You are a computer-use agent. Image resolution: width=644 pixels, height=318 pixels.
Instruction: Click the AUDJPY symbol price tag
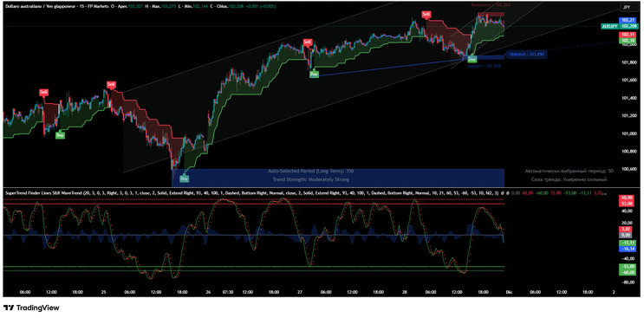point(608,26)
